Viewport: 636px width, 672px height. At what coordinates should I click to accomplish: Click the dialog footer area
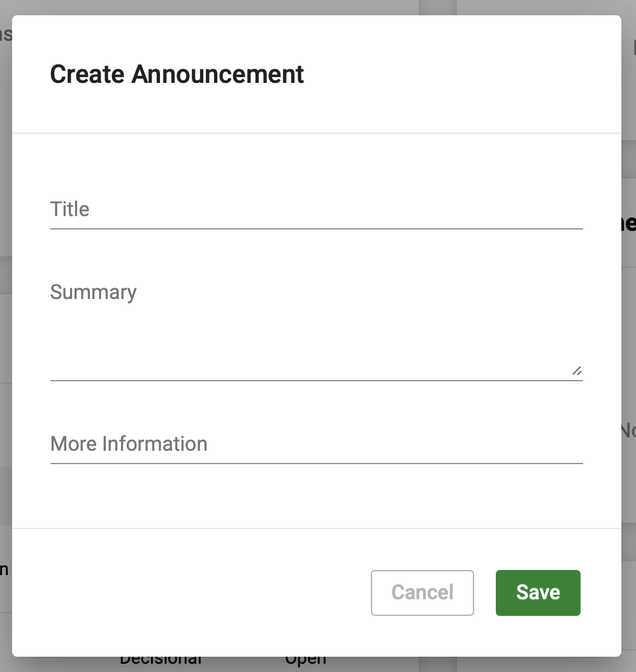(x=191, y=592)
